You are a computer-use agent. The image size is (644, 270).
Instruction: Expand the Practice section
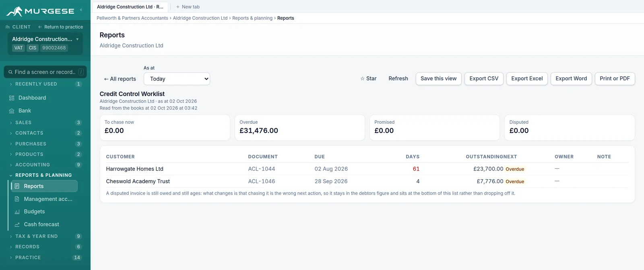click(x=45, y=258)
